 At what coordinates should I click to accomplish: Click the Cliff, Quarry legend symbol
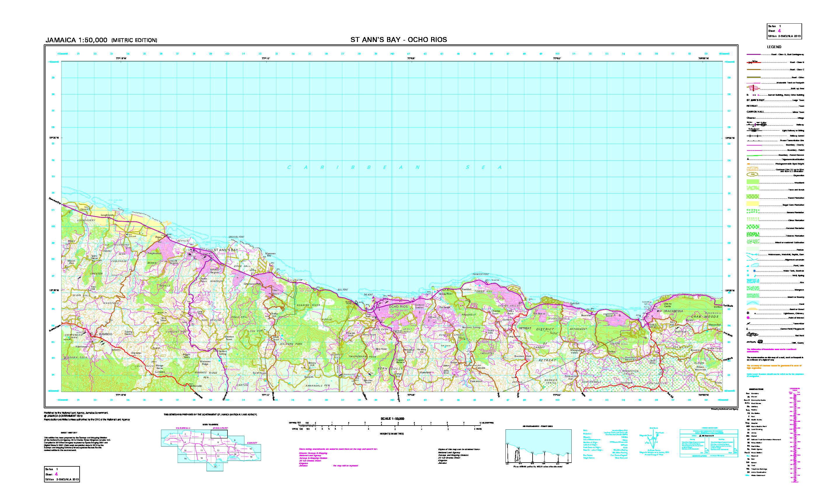[x=755, y=342]
